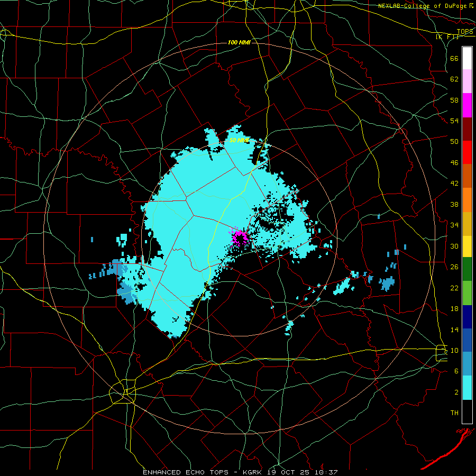
Task: Click the '30' scale label
Action: pyautogui.click(x=454, y=246)
